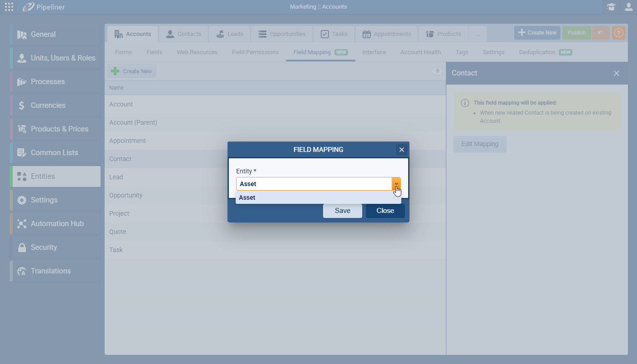Image resolution: width=637 pixels, height=364 pixels.
Task: Close the Contact side panel
Action: (x=616, y=73)
